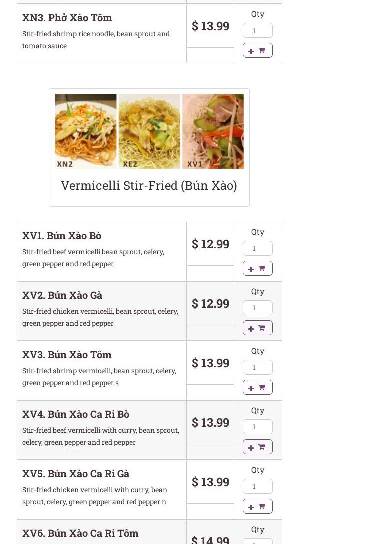392x544 pixels.
Task: Click the $ 13.99 price of XV4
Action: tap(210, 423)
